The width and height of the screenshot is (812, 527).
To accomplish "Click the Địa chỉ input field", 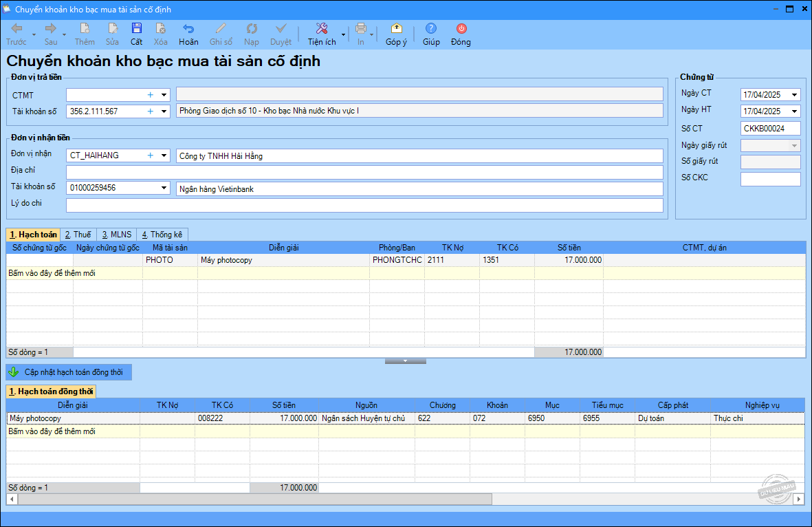I will point(364,172).
